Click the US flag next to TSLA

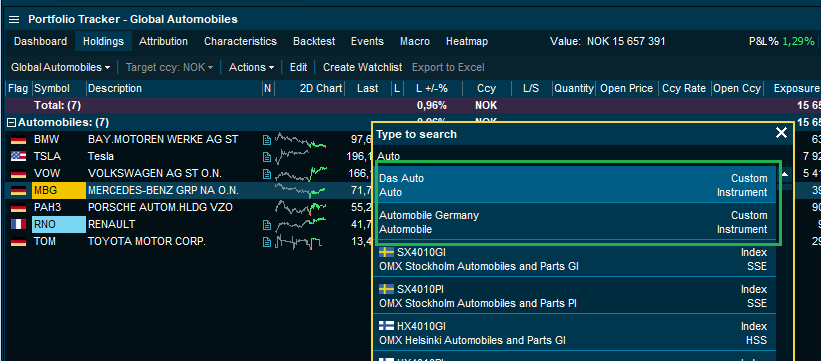click(18, 156)
